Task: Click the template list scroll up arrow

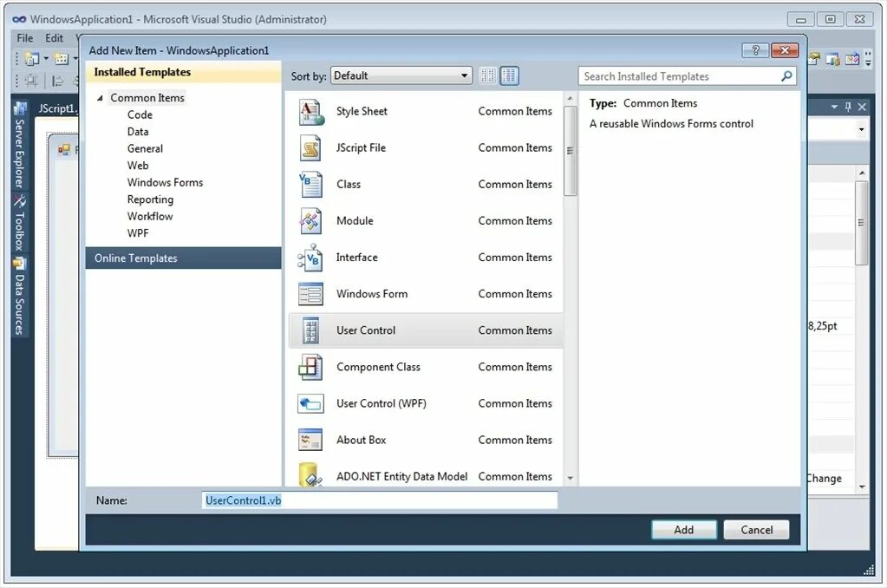Action: coord(571,99)
